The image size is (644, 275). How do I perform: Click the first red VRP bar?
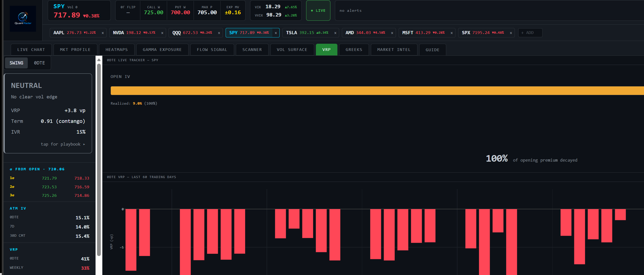[x=131, y=240]
